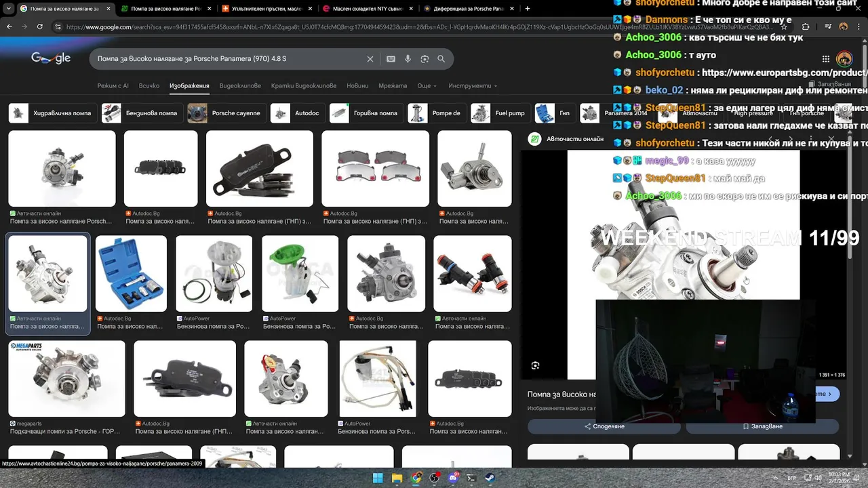This screenshot has height=488, width=868.
Task: Open the on-screen keyboard icon in the search bar
Action: pos(391,59)
